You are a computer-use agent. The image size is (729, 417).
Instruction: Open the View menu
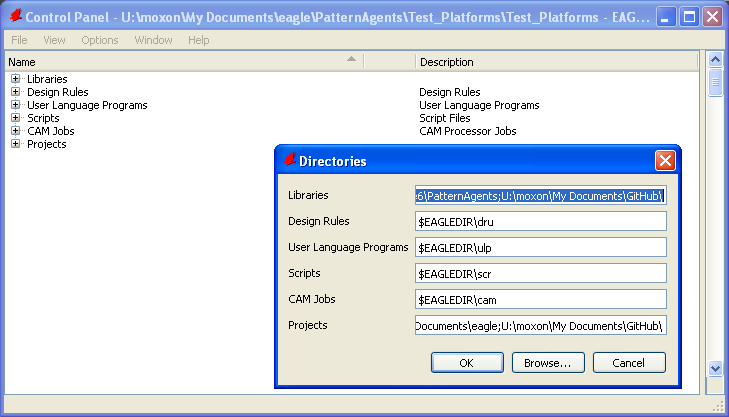[x=54, y=40]
